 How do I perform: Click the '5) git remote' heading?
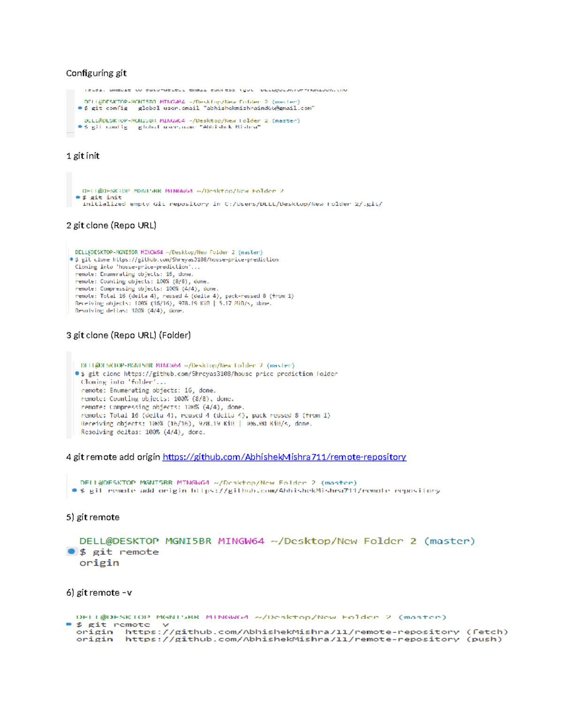pos(93,517)
